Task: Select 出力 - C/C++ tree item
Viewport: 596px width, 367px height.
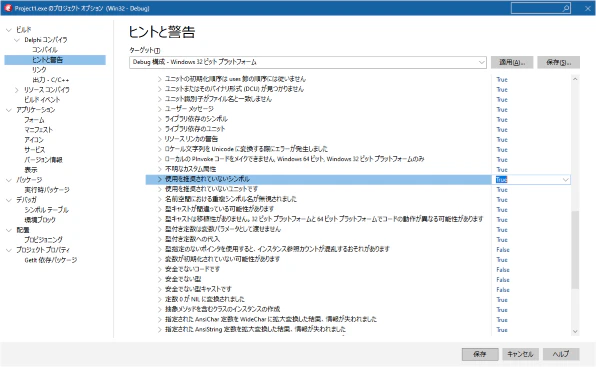Action: (51, 80)
